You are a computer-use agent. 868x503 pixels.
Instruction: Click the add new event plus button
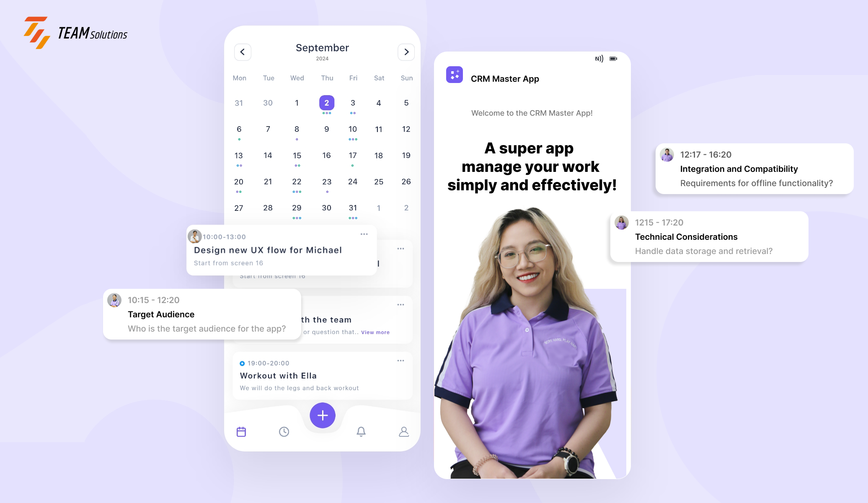pos(322,415)
